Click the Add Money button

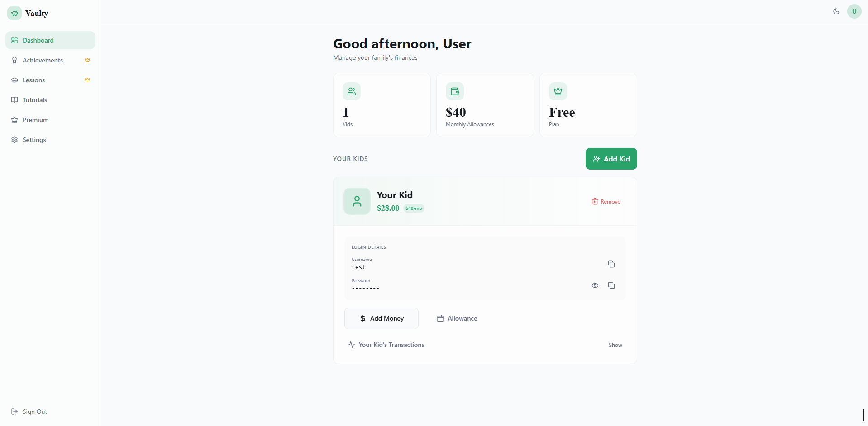[x=381, y=318]
